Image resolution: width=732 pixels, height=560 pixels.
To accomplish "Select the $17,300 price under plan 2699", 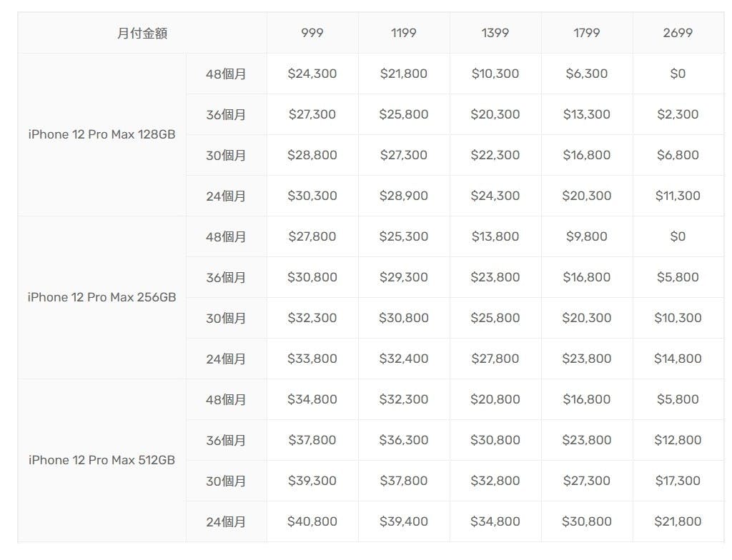I will [678, 481].
